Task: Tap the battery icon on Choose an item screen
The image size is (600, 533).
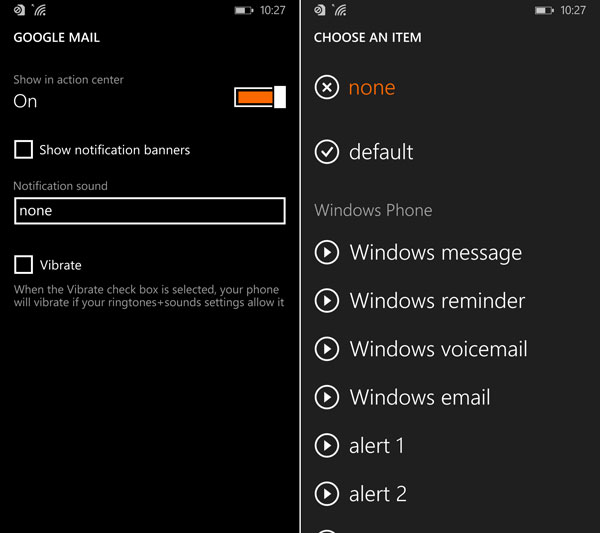Action: point(545,10)
